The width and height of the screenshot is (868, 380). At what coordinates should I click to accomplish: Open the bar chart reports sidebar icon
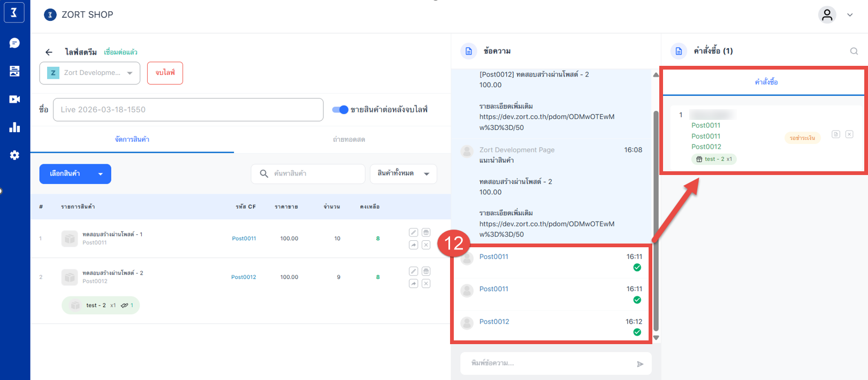coord(14,127)
